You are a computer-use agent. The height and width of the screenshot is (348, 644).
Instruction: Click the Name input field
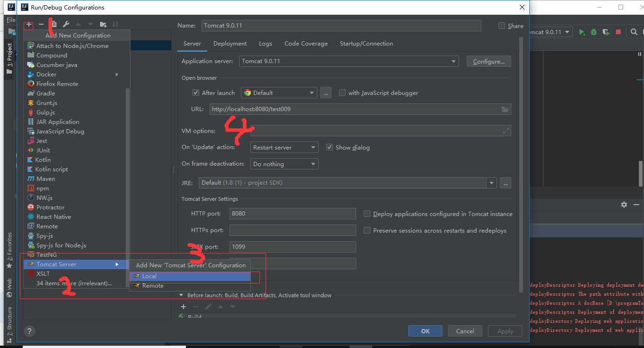(341, 26)
